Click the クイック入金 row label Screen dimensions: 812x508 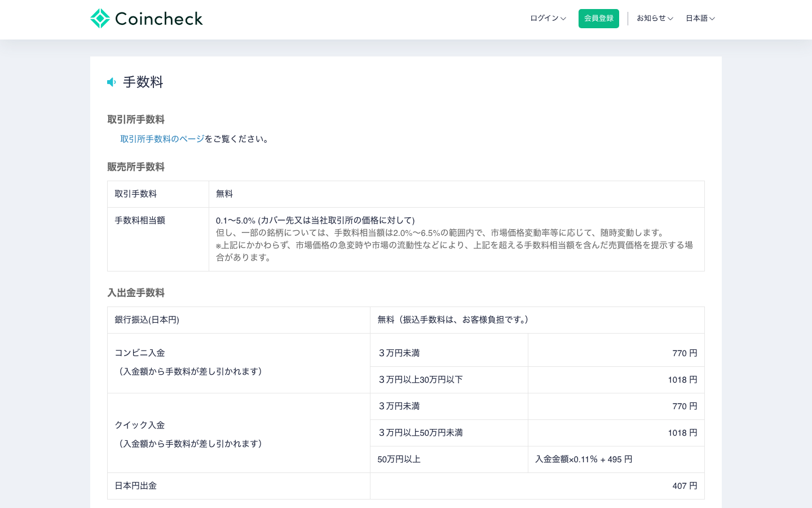coord(140,425)
